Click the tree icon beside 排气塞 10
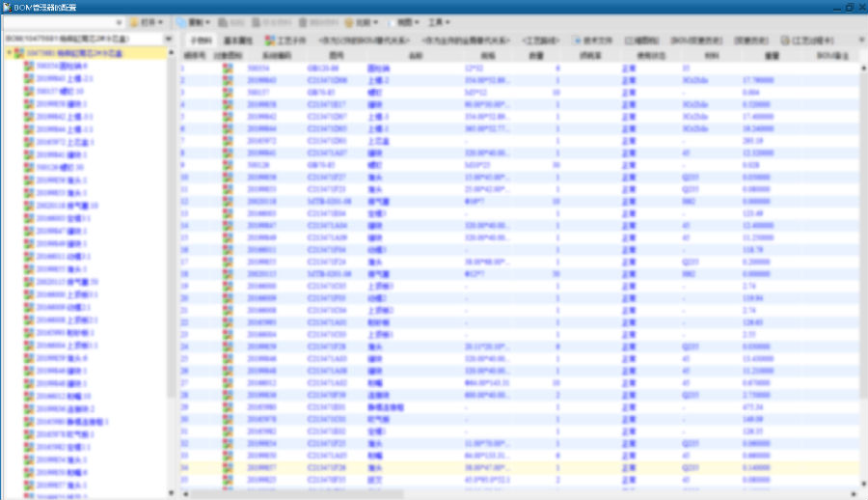The image size is (868, 500). pos(29,206)
